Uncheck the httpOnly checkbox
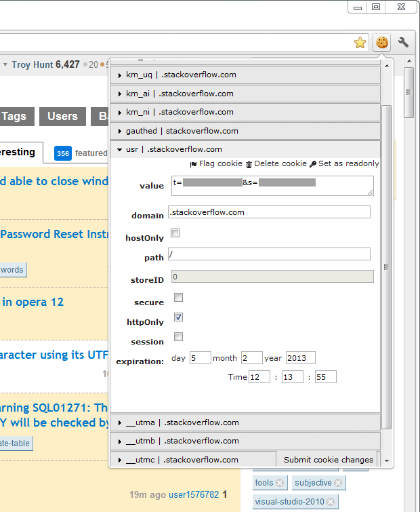The height and width of the screenshot is (512, 420). [178, 317]
